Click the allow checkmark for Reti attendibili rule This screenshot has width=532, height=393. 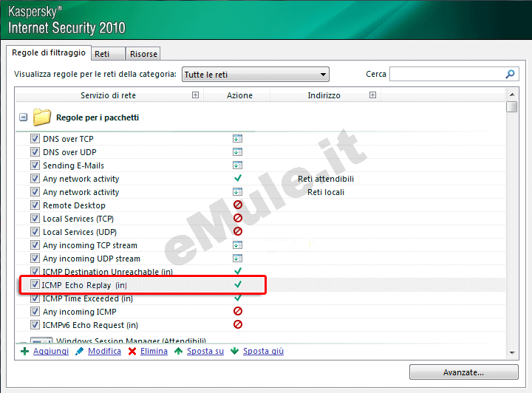[x=238, y=178]
